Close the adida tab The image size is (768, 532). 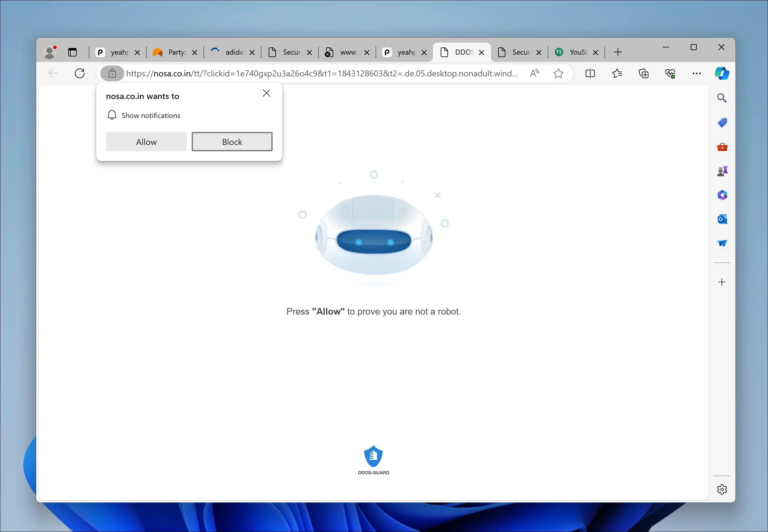pos(252,52)
